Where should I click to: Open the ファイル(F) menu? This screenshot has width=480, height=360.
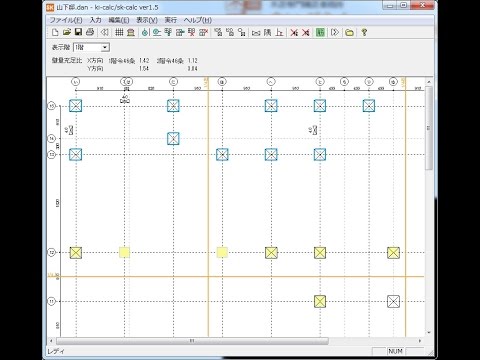point(66,20)
